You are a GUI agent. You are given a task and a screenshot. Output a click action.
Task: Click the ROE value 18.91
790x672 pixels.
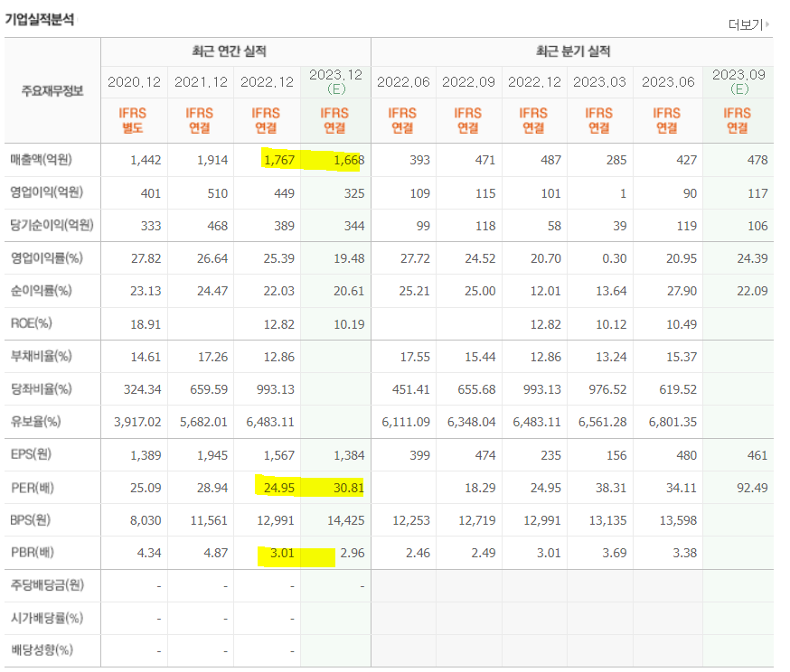146,324
